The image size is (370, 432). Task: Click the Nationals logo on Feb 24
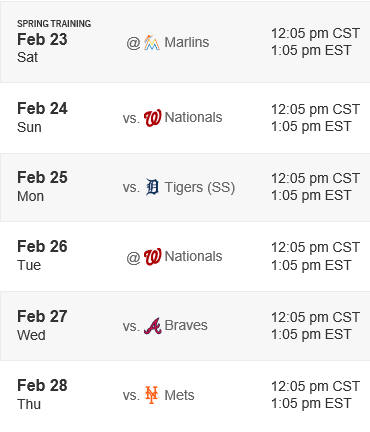[x=152, y=118]
